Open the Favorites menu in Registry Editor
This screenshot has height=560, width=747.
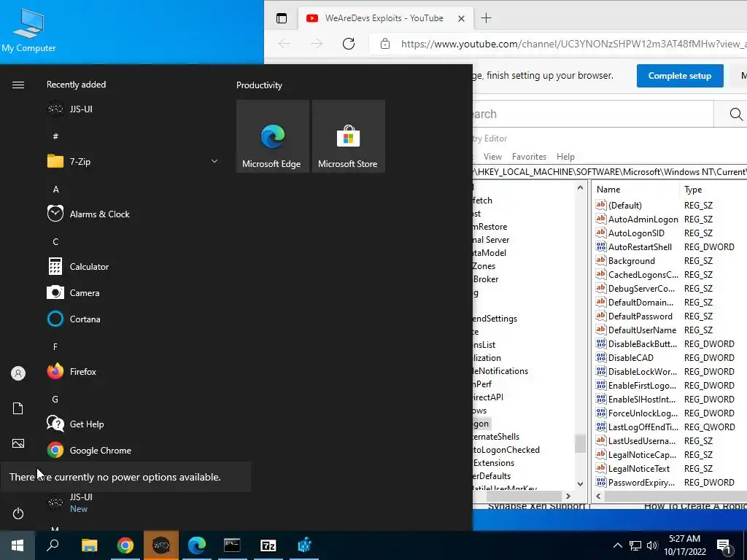(x=529, y=157)
